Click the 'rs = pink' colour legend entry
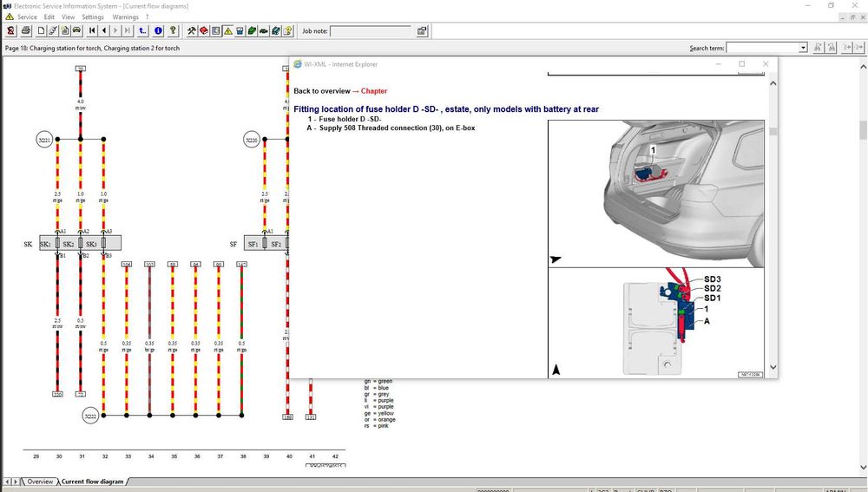The height and width of the screenshot is (492, 868). (377, 426)
